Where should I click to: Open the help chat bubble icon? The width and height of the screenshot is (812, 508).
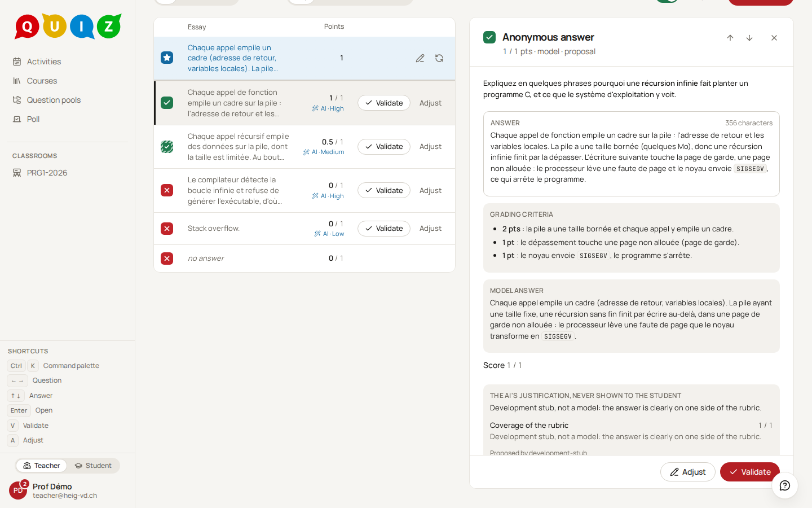click(x=785, y=485)
